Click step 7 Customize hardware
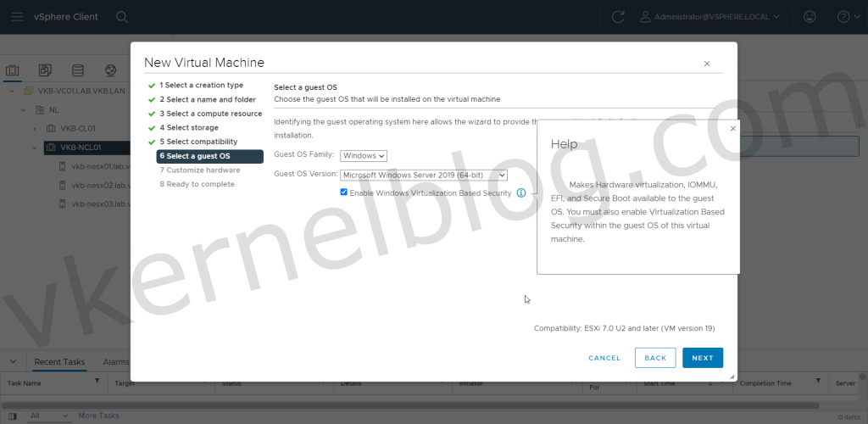Image resolution: width=868 pixels, height=424 pixels. point(200,170)
